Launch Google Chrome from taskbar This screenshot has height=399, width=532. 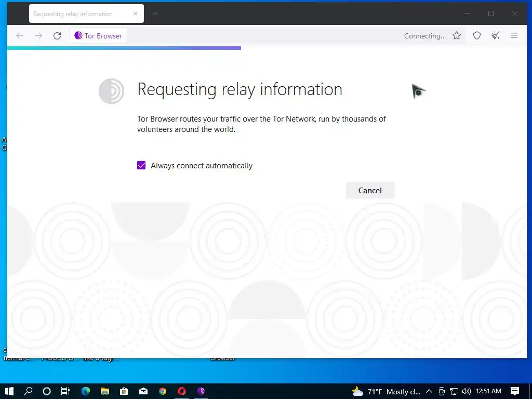pos(163,391)
